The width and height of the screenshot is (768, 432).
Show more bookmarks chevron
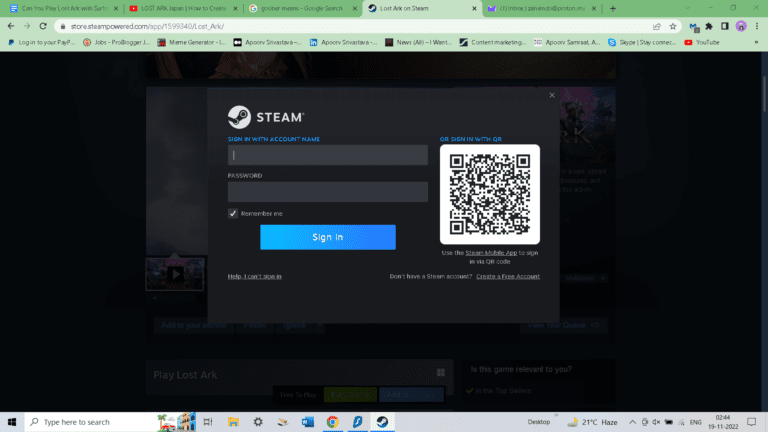pyautogui.click(x=756, y=43)
